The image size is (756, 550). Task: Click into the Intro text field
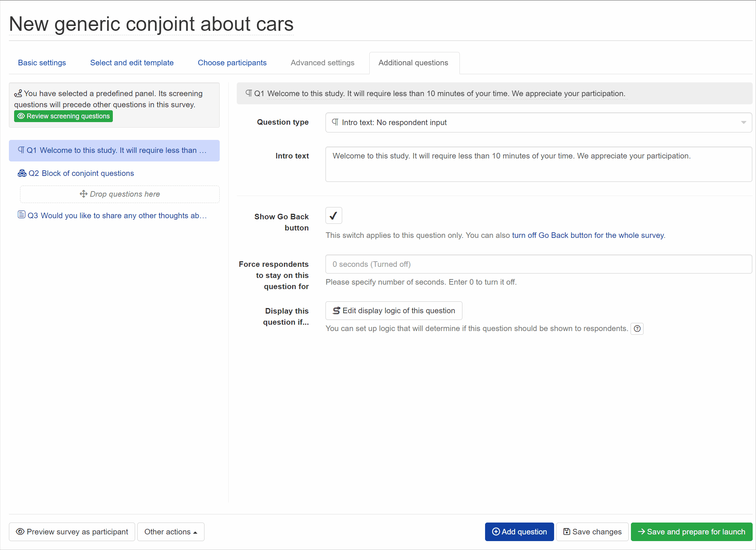(539, 164)
